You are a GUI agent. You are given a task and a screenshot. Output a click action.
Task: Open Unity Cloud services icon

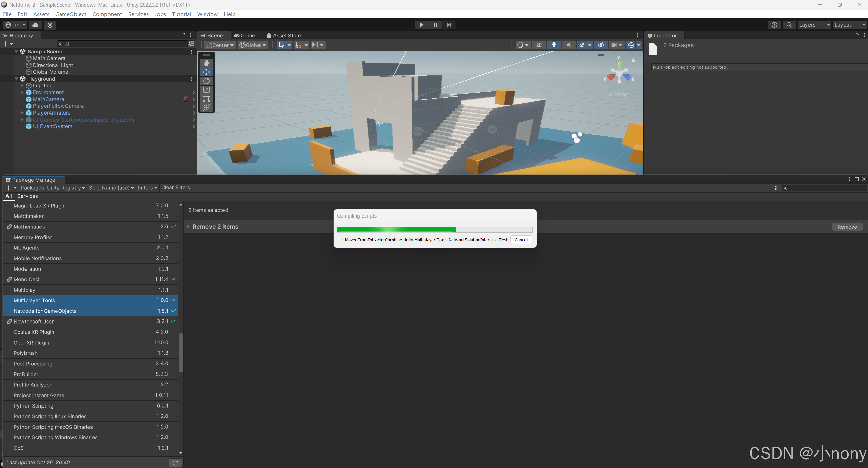coord(35,25)
